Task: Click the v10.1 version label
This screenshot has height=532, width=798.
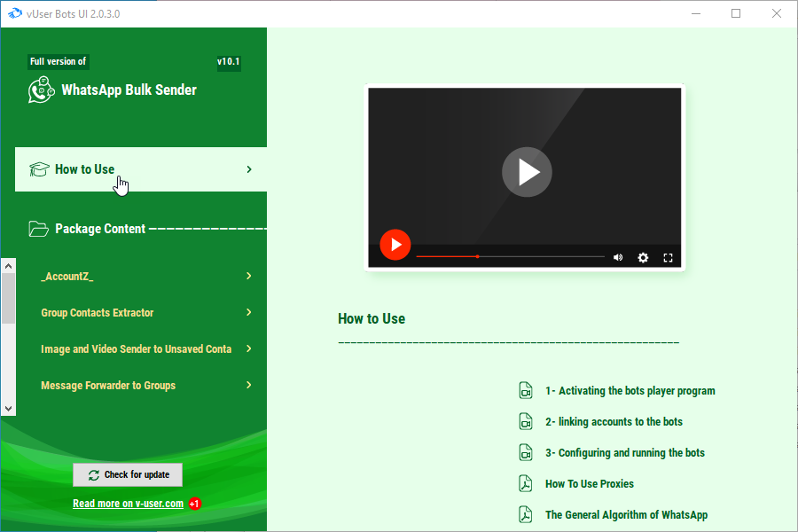Action: 229,61
